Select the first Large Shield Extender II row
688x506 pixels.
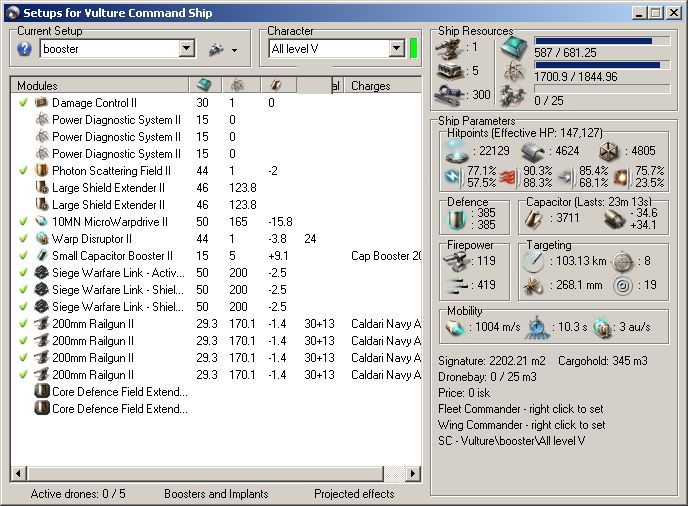216,187
